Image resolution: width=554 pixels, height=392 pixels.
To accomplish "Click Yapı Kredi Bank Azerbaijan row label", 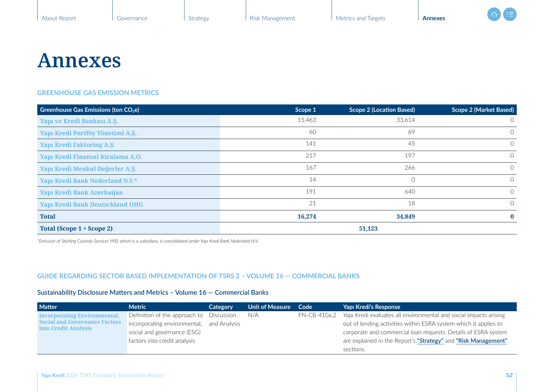I will point(81,192).
